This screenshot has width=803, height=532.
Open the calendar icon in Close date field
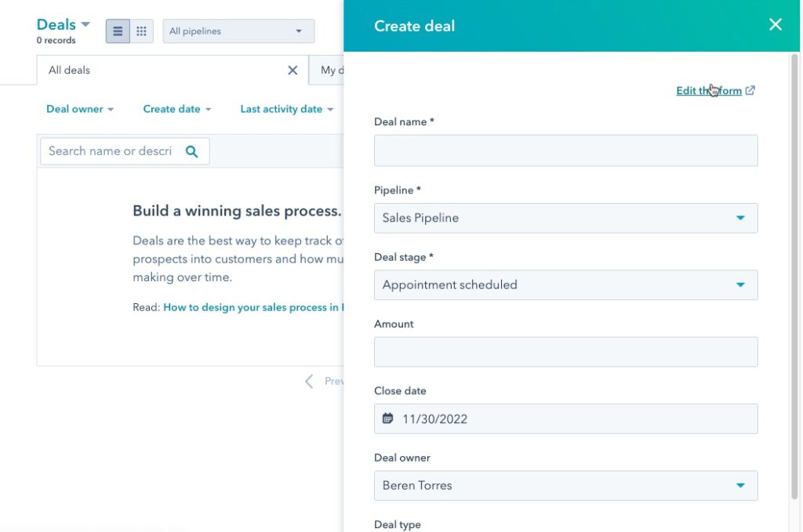tap(388, 418)
